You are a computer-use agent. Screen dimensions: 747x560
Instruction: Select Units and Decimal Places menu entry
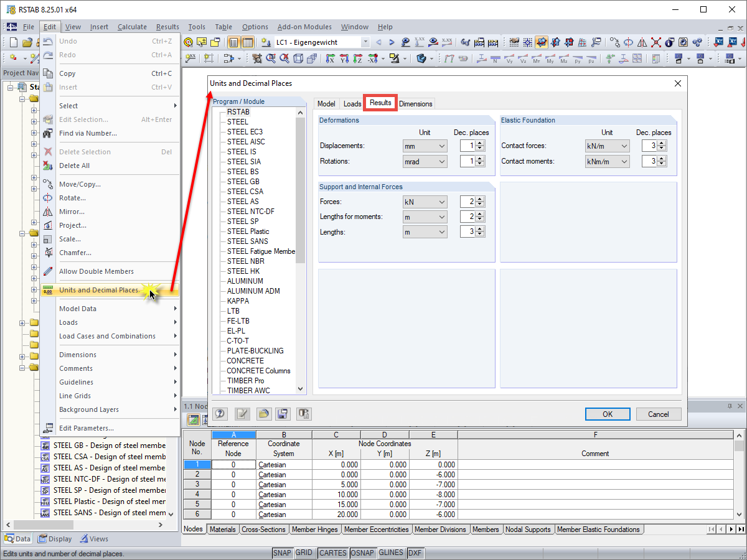[x=109, y=290]
